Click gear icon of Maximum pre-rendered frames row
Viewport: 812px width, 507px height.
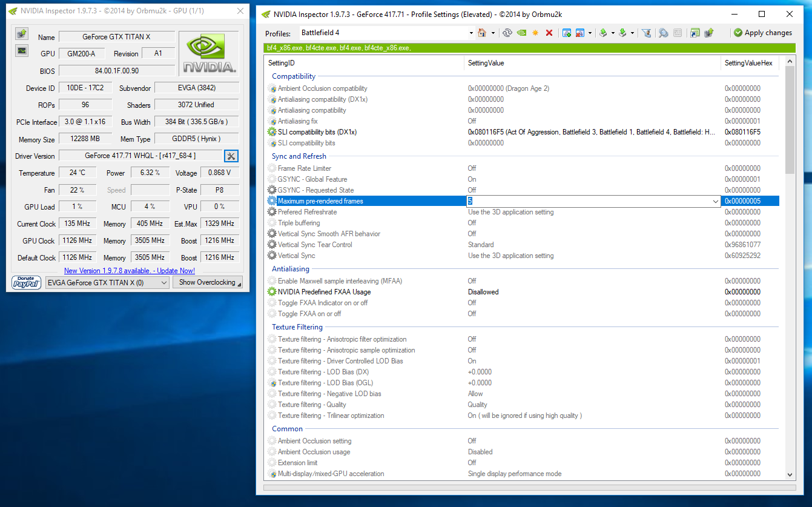pyautogui.click(x=272, y=201)
